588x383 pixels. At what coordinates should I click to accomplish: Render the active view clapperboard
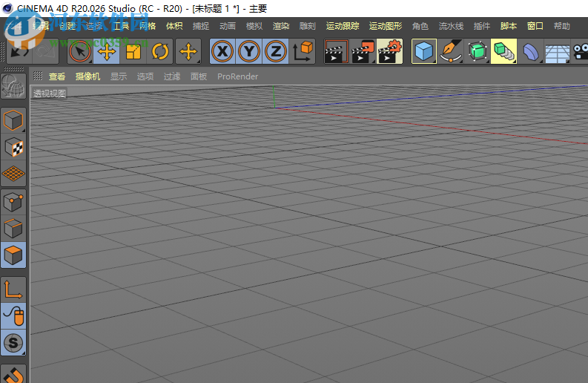336,51
